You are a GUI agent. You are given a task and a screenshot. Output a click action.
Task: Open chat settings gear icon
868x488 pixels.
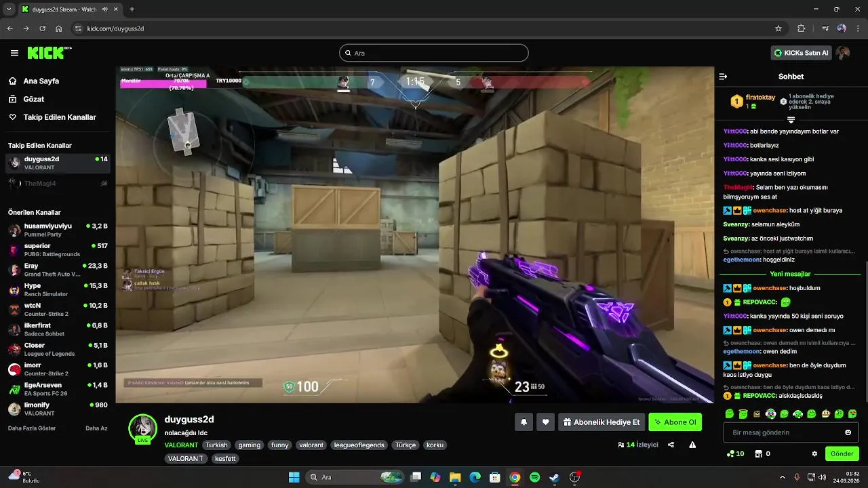click(x=814, y=453)
